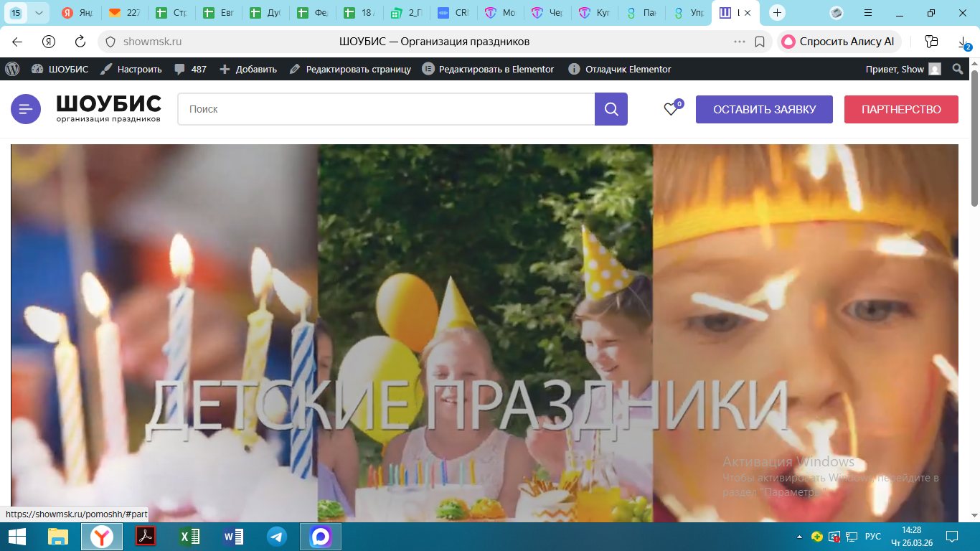The image size is (980, 551).
Task: Open the purple chat app in taskbar
Action: pos(321,537)
